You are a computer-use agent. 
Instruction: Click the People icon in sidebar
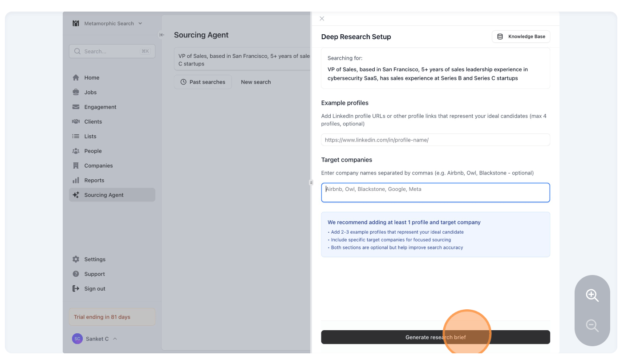point(76,151)
